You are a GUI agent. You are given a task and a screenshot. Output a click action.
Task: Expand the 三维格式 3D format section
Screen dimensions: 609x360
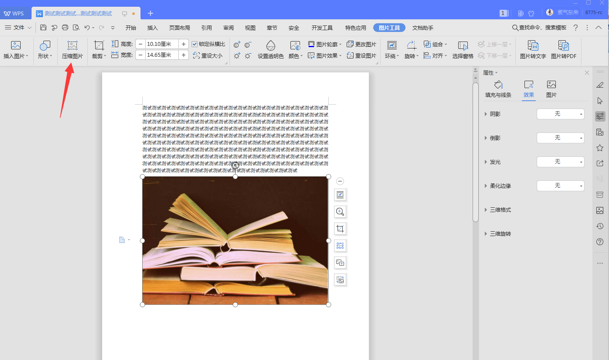click(498, 210)
